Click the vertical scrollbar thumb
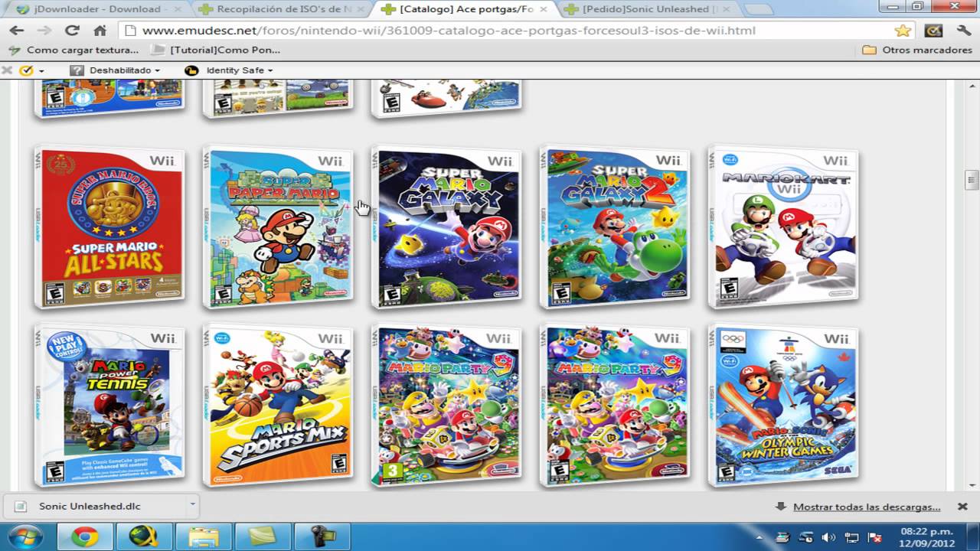 972,181
